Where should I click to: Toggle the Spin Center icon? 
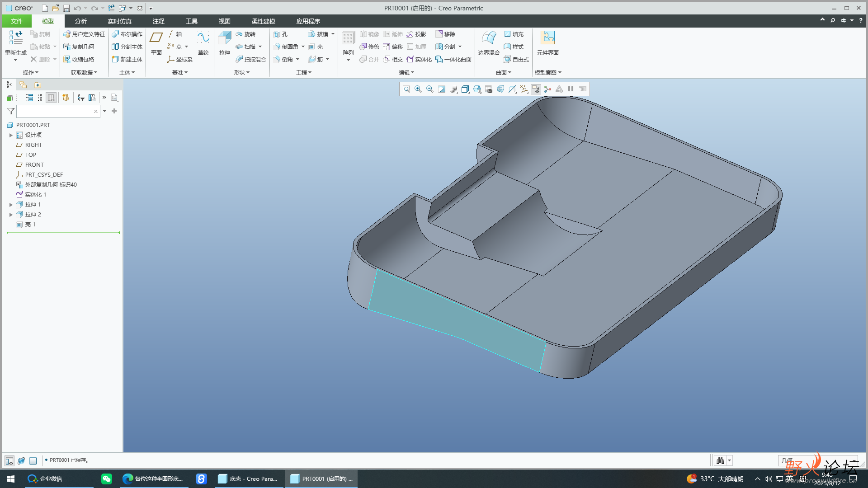point(547,89)
